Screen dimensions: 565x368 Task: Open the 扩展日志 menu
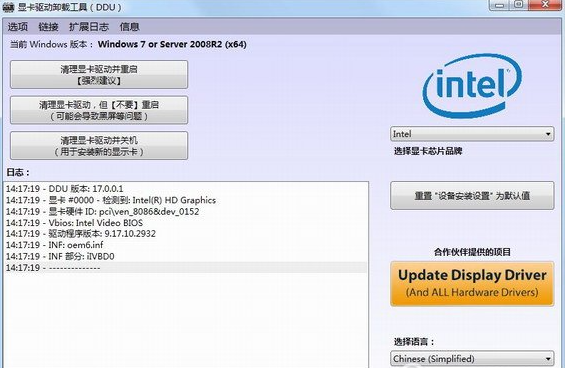(x=89, y=27)
